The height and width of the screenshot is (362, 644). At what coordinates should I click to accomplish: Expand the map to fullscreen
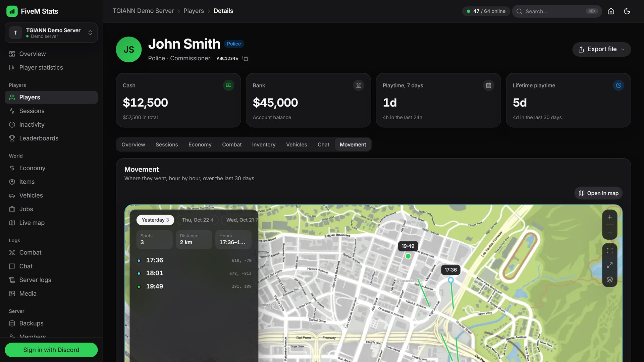click(610, 265)
